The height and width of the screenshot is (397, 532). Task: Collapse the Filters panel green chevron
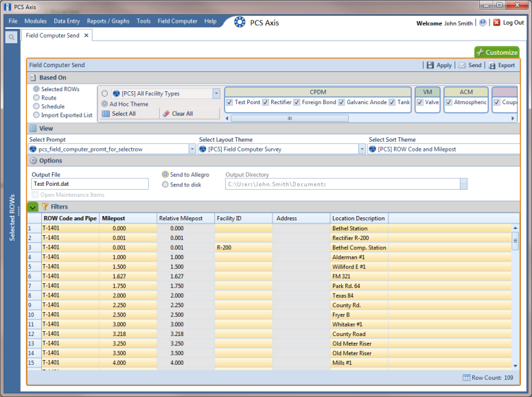pos(33,207)
